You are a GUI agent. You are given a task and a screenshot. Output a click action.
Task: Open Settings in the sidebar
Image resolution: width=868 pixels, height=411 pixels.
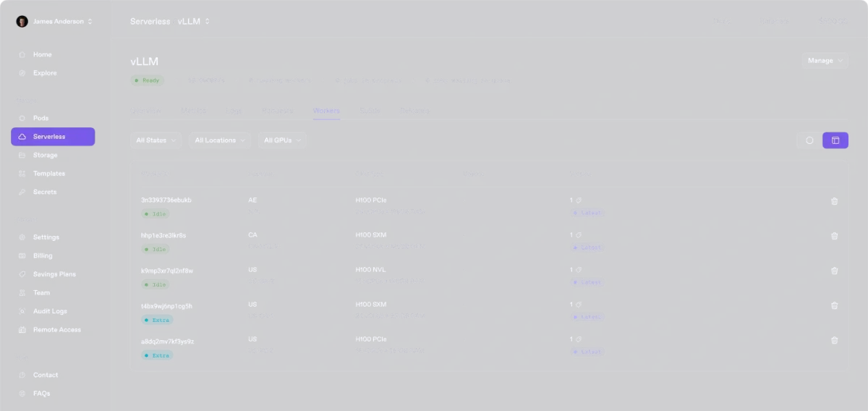click(53, 237)
